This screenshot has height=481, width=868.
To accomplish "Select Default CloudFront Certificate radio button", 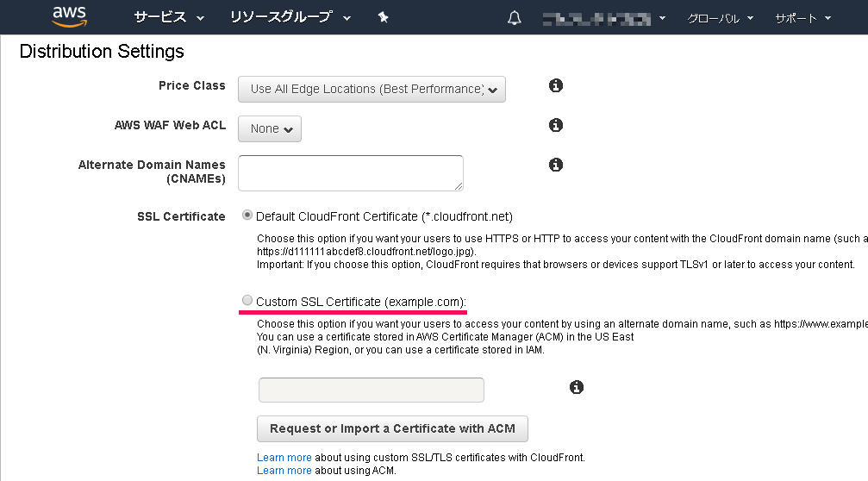I will tap(247, 216).
